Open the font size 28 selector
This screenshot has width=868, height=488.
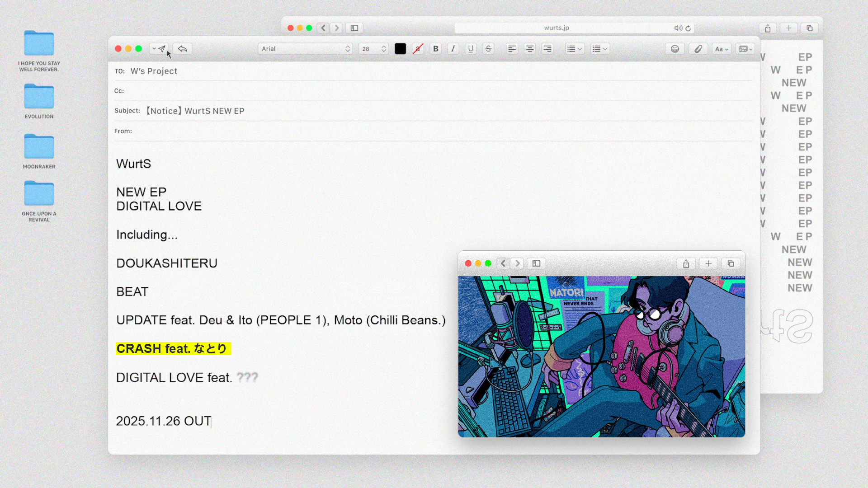tap(373, 49)
